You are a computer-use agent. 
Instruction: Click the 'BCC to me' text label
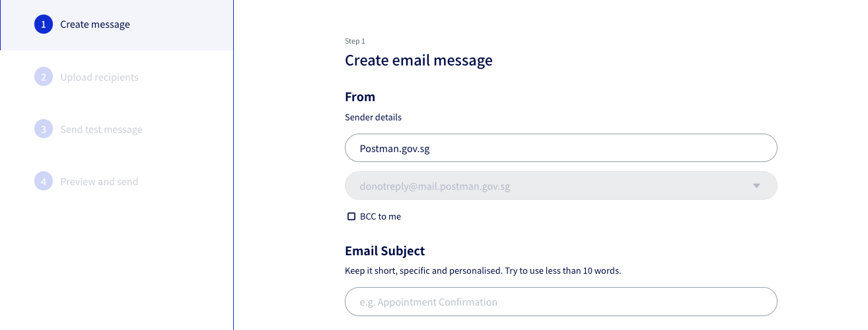pos(380,216)
